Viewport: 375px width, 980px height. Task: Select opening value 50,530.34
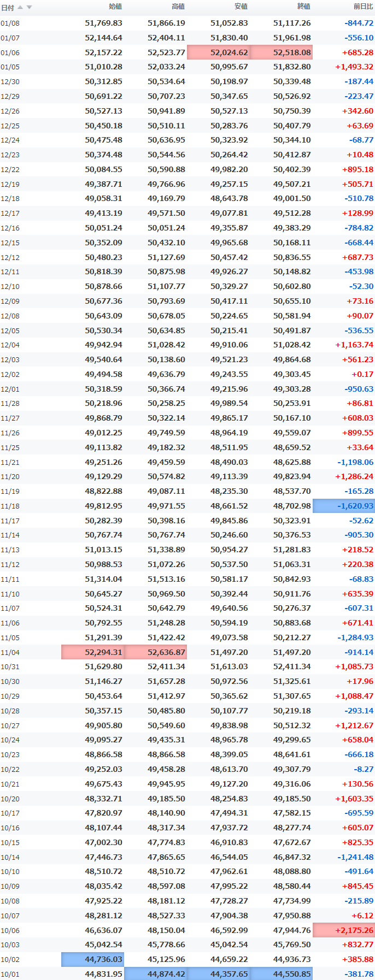pyautogui.click(x=104, y=330)
